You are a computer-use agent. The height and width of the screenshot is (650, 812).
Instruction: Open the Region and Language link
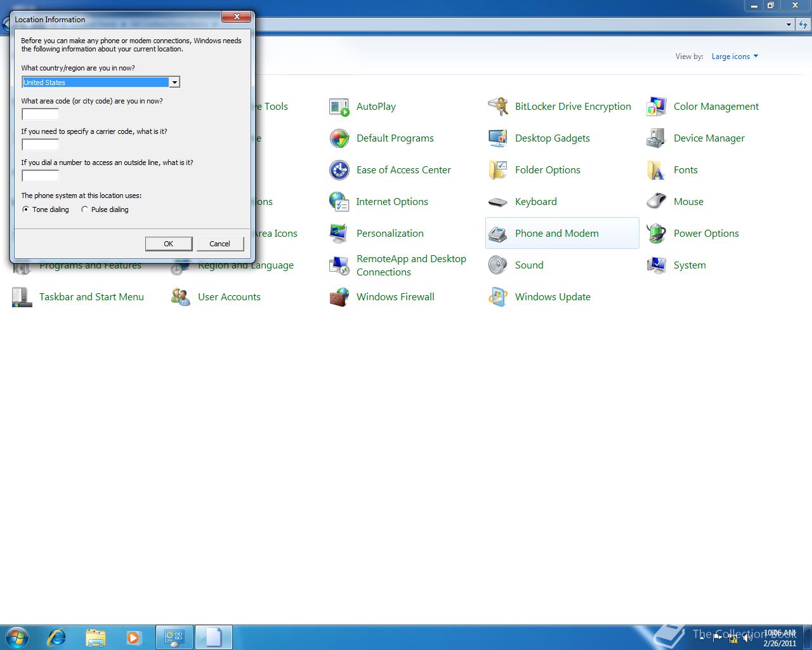246,265
